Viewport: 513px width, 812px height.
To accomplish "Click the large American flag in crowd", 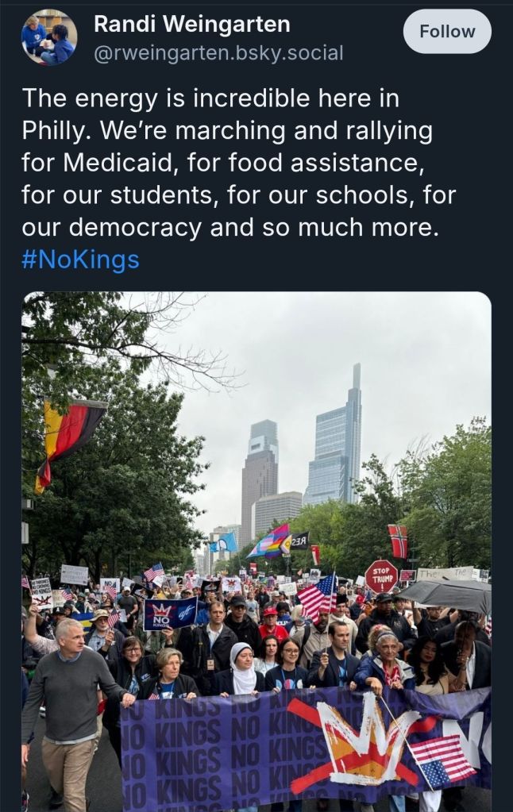I will click(x=317, y=598).
